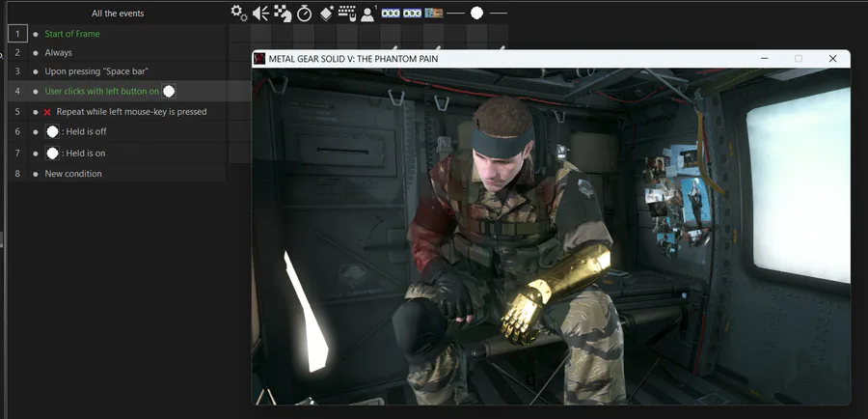Select the Create new objects icon
This screenshot has width=868, height=419.
(326, 13)
